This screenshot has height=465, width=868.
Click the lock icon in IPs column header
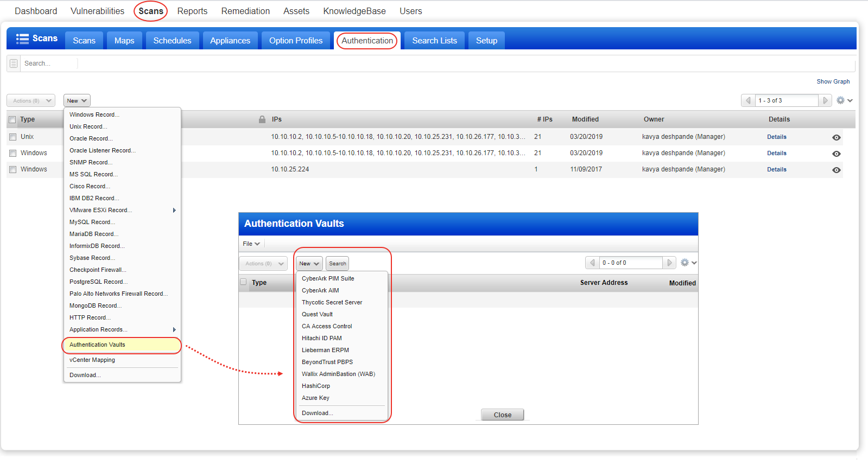262,119
